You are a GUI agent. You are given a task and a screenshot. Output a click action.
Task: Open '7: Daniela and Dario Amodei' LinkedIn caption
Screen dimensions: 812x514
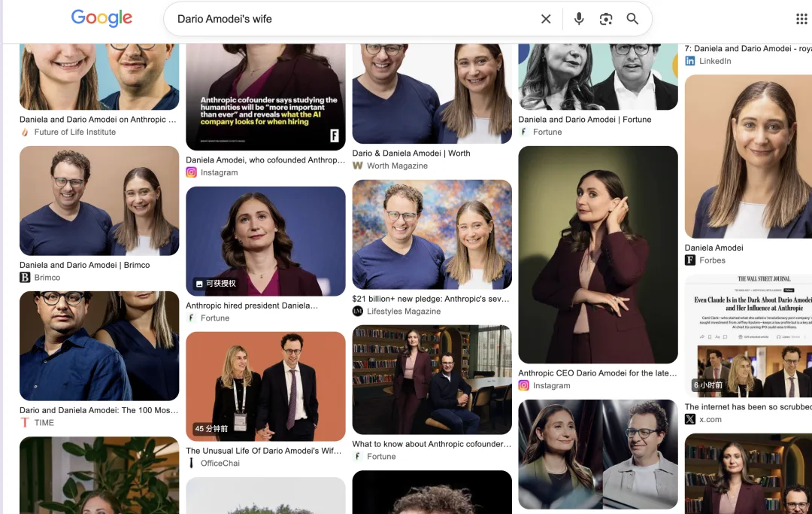748,49
